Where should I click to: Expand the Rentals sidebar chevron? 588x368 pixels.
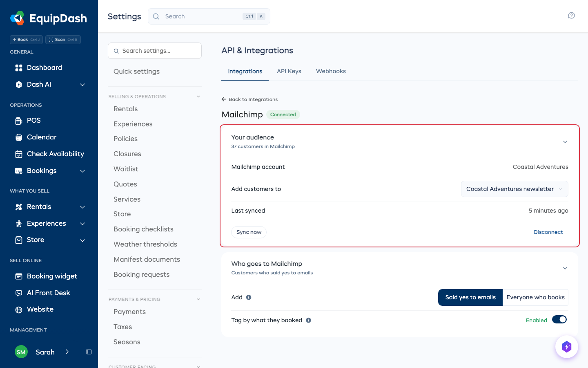tap(82, 207)
